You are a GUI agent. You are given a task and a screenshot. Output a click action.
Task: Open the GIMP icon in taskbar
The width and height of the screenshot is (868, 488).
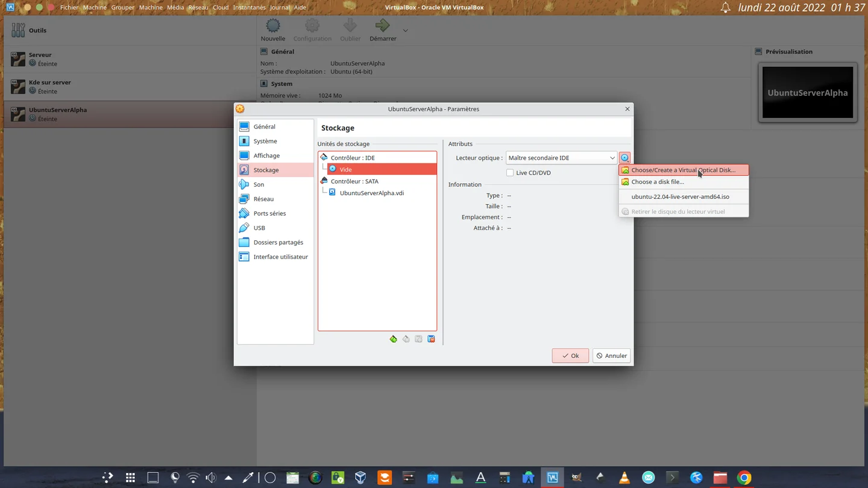pos(577,478)
